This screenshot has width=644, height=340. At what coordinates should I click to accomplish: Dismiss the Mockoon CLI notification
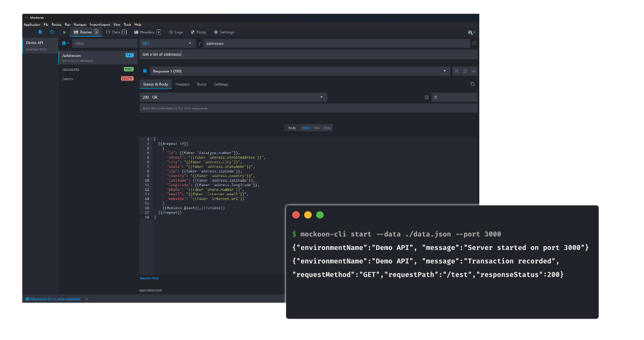(x=86, y=299)
